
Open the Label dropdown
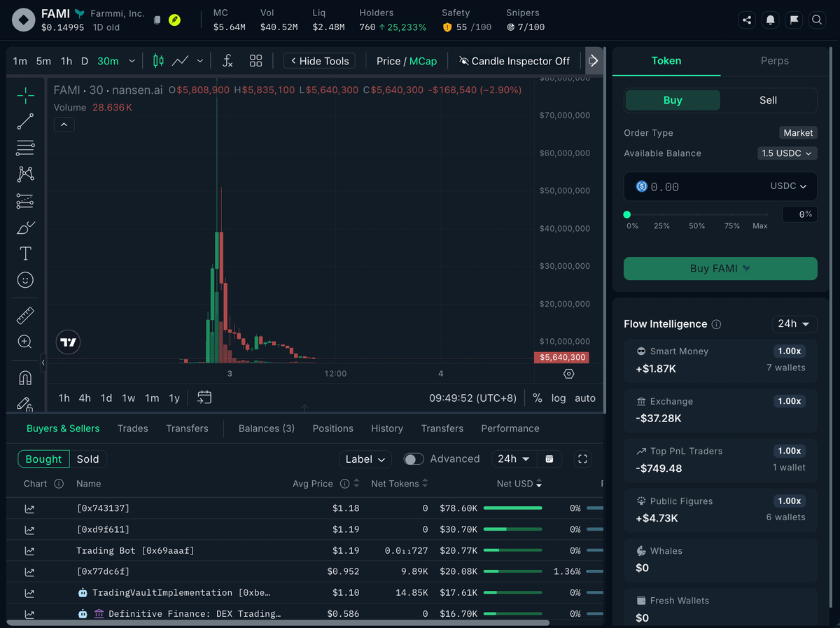365,459
